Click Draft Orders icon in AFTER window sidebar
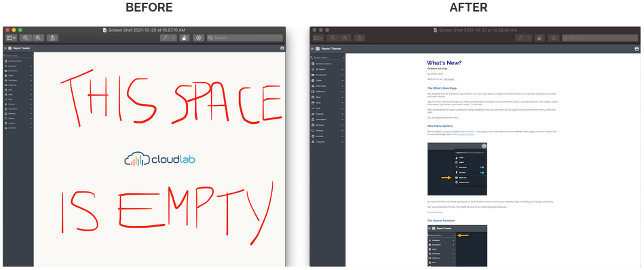The width and height of the screenshot is (644, 270). (313, 85)
